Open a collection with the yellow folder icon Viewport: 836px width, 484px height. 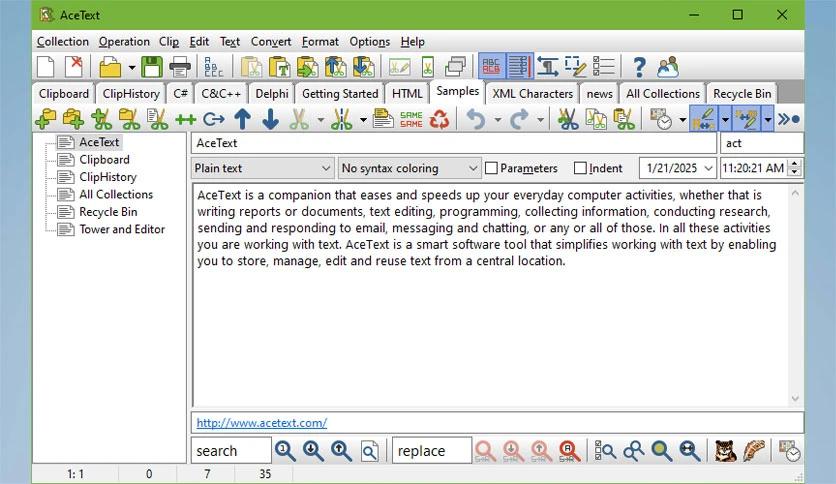[110, 67]
